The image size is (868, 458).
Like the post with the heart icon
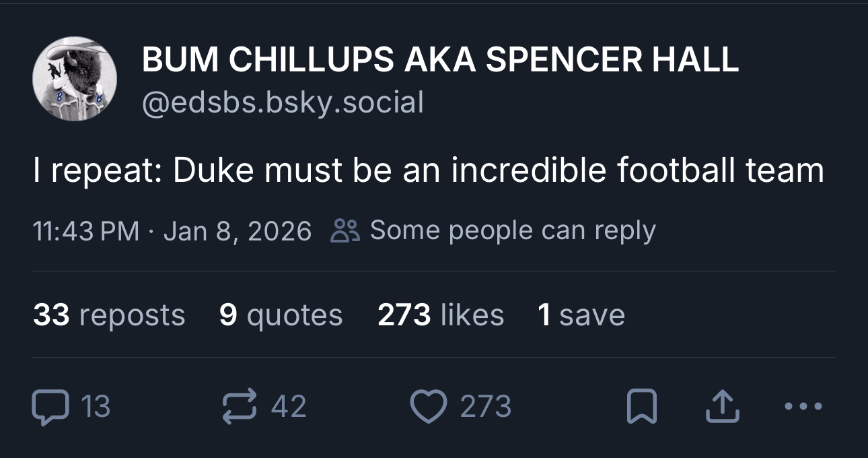click(429, 407)
